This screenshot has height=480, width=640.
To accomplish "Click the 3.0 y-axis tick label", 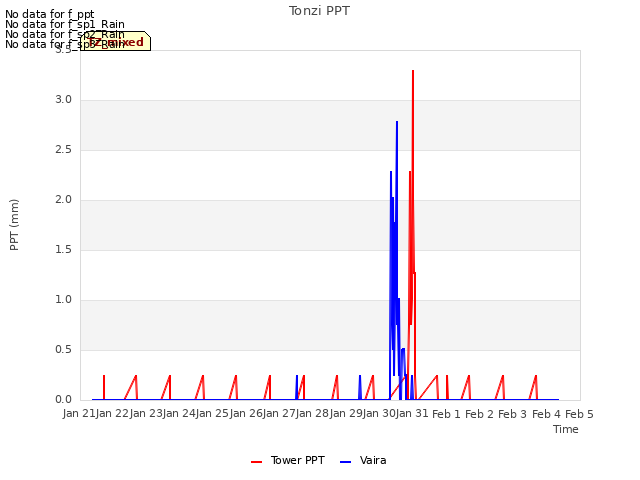I will point(63,100).
